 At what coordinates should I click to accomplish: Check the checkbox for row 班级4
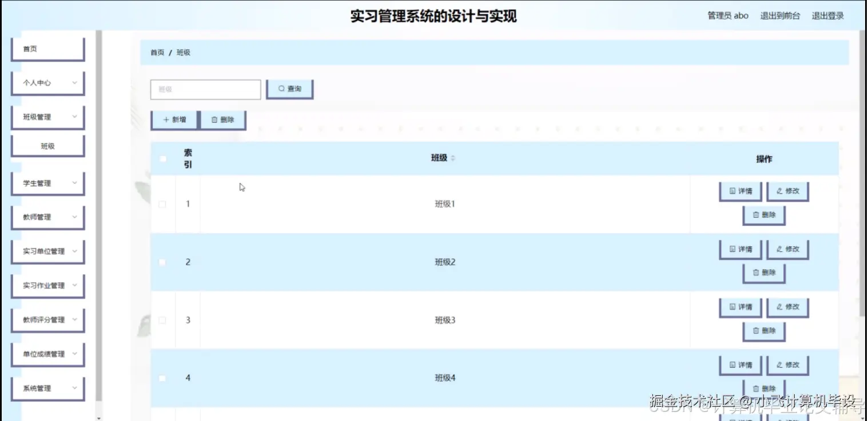[x=162, y=378]
